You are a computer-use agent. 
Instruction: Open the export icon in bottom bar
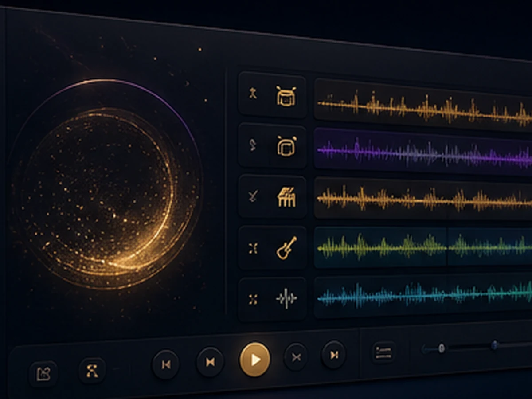tap(43, 373)
